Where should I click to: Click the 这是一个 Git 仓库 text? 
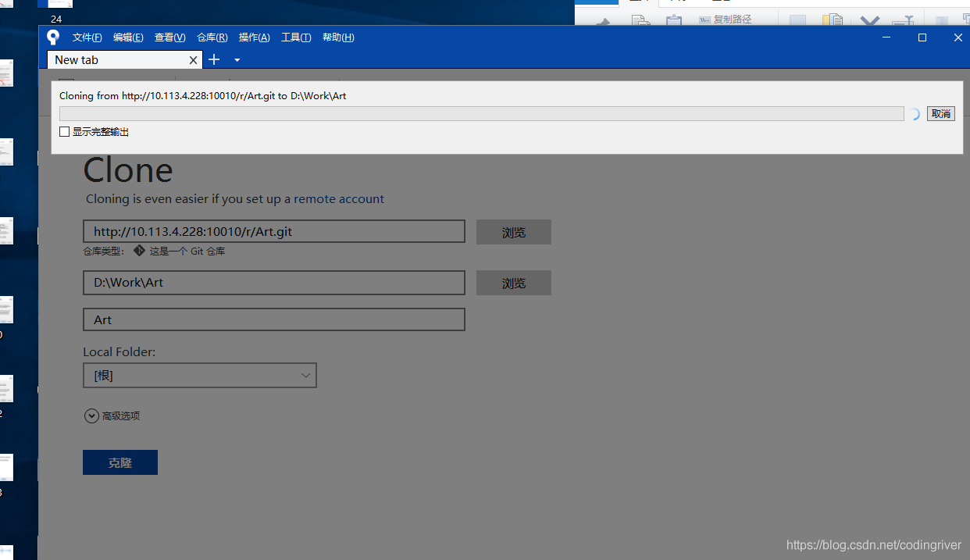(x=187, y=251)
